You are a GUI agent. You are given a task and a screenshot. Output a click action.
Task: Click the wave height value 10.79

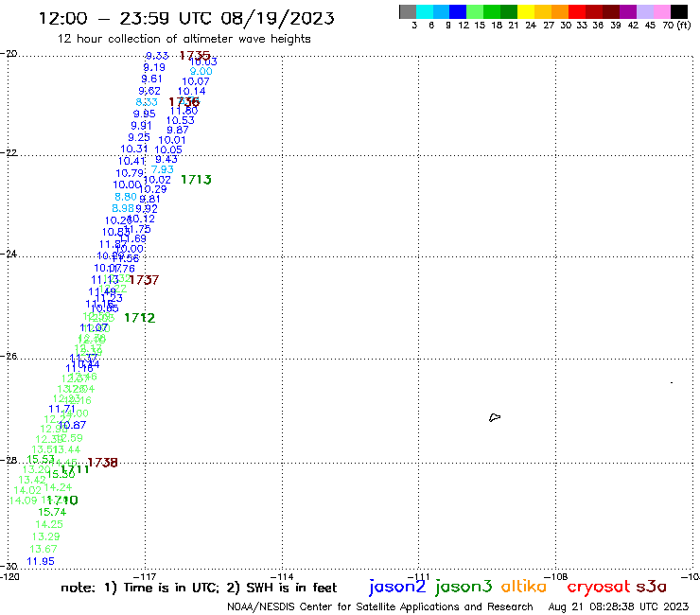(x=130, y=173)
